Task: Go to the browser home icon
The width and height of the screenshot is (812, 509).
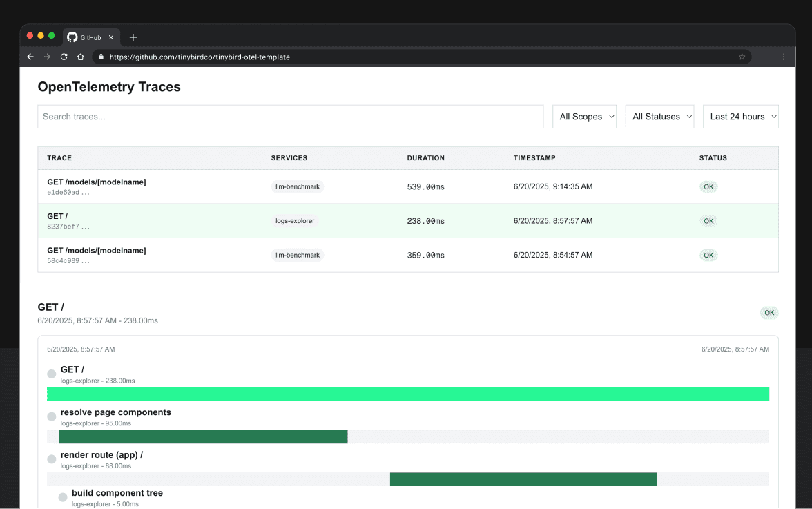Action: pyautogui.click(x=80, y=57)
